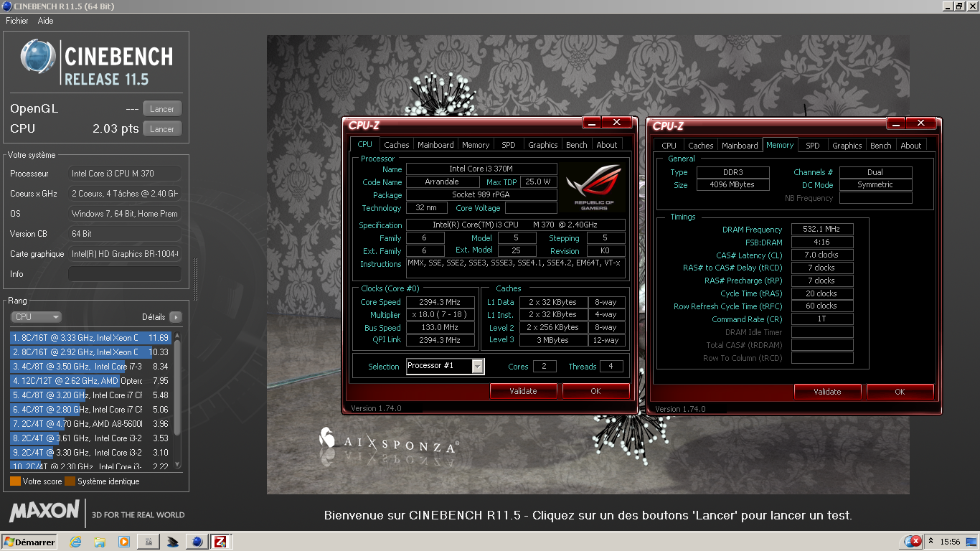
Task: Click the black laptop icon in the taskbar
Action: coord(172,542)
